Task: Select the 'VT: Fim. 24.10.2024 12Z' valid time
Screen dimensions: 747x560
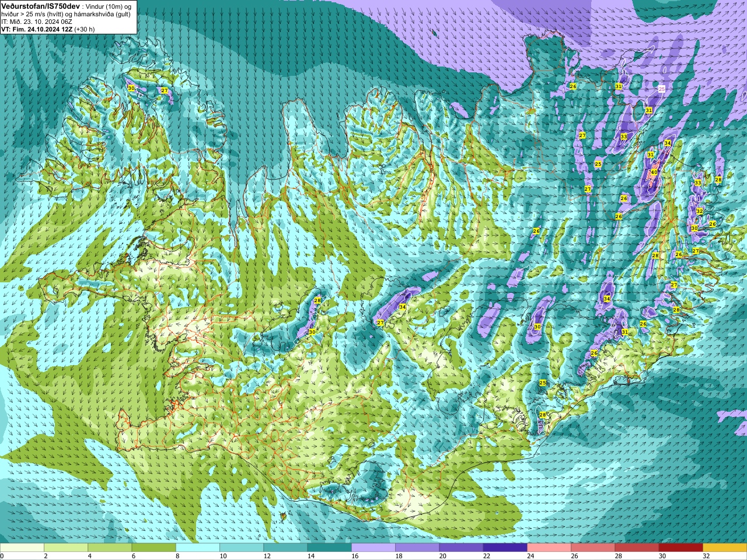Action: point(37,29)
